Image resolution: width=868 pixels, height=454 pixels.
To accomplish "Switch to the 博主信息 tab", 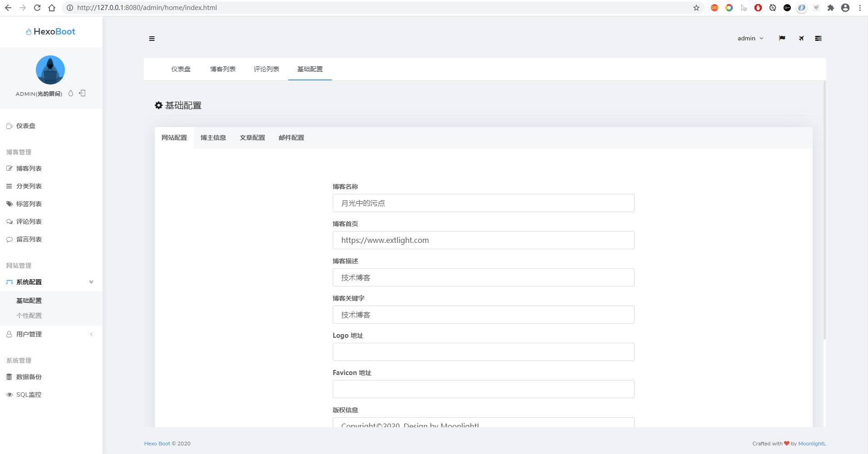I will (x=213, y=138).
